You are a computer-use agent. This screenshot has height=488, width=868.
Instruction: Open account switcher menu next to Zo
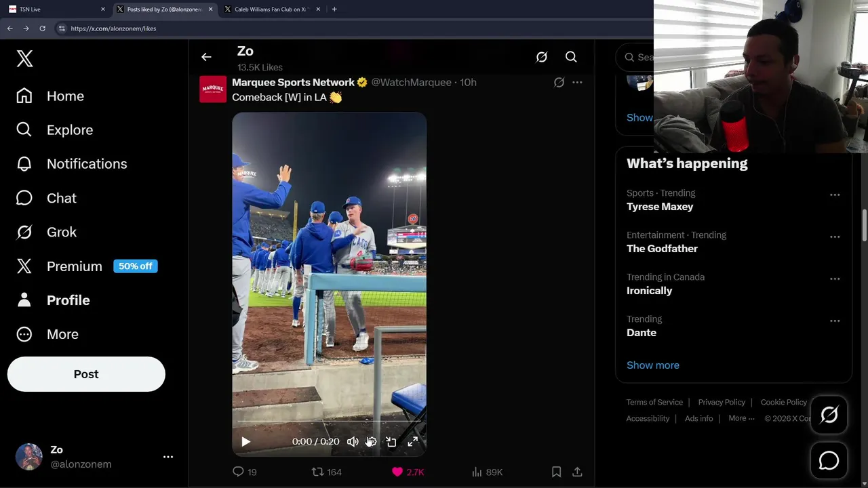[x=168, y=457]
